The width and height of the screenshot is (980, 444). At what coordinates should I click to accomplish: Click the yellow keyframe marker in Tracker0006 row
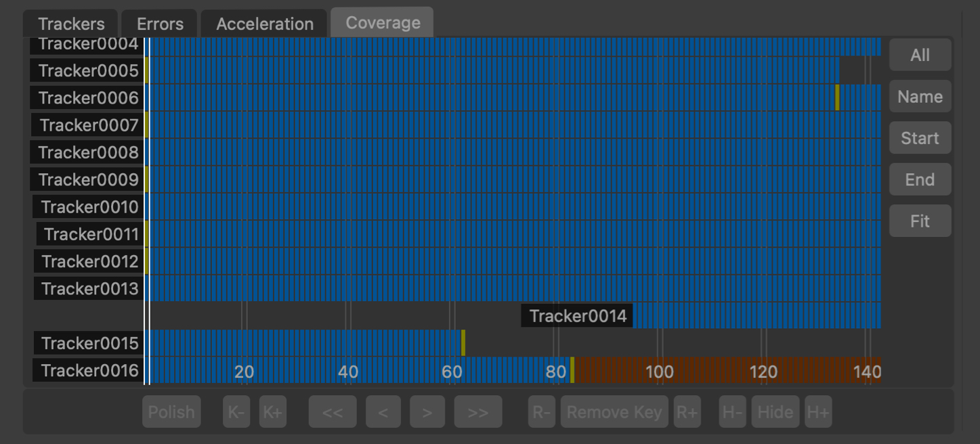click(x=837, y=97)
